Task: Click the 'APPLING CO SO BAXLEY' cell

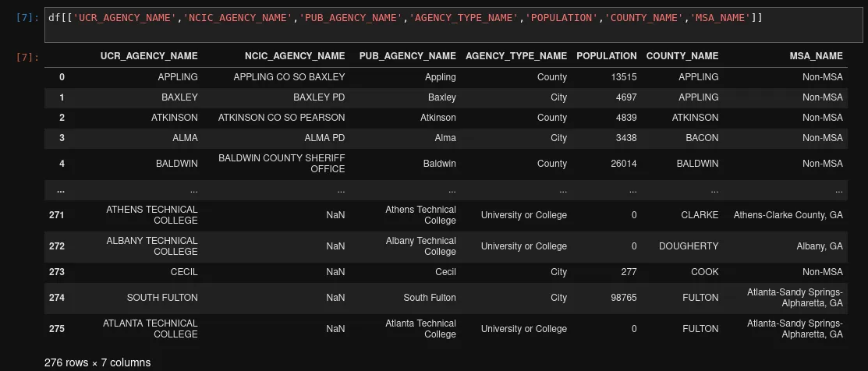Action: pos(289,77)
